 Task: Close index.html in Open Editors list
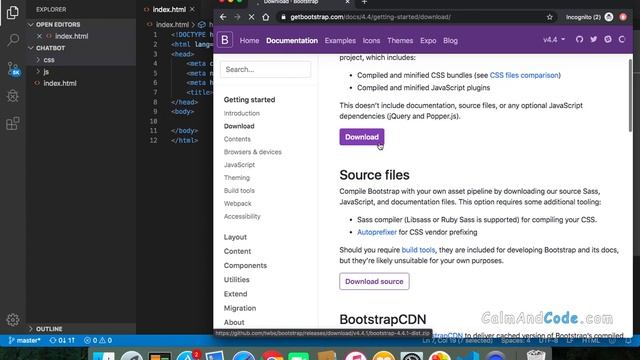[x=39, y=36]
